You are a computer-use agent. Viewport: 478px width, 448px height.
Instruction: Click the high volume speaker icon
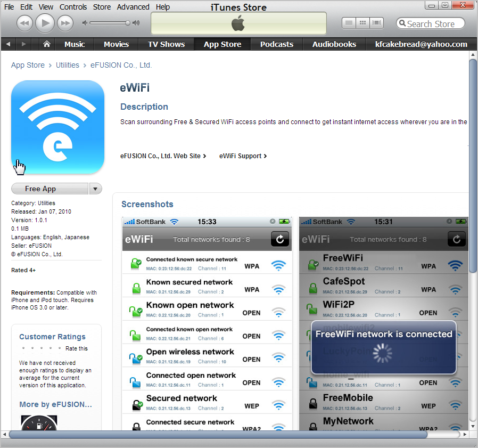click(136, 23)
